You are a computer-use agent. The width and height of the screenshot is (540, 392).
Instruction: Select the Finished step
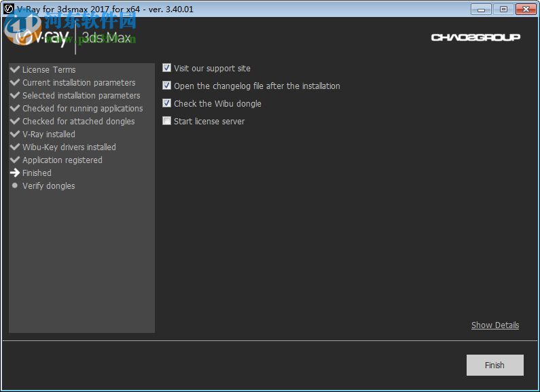[37, 173]
